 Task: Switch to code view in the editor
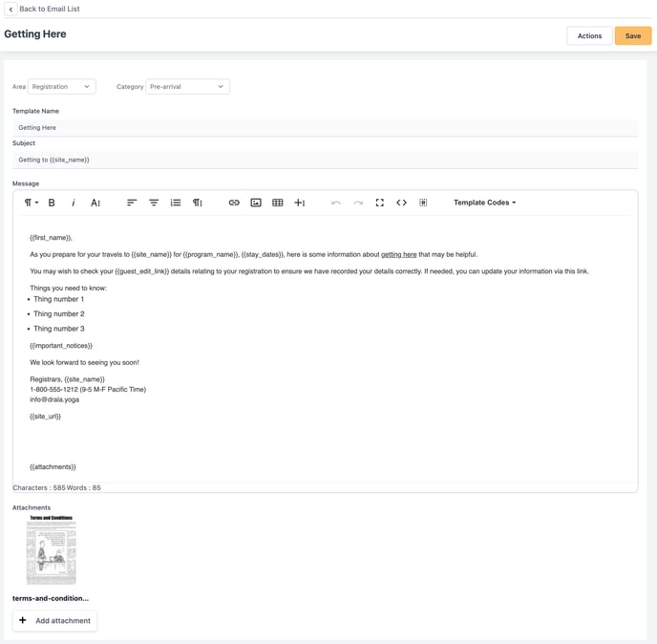tap(401, 203)
